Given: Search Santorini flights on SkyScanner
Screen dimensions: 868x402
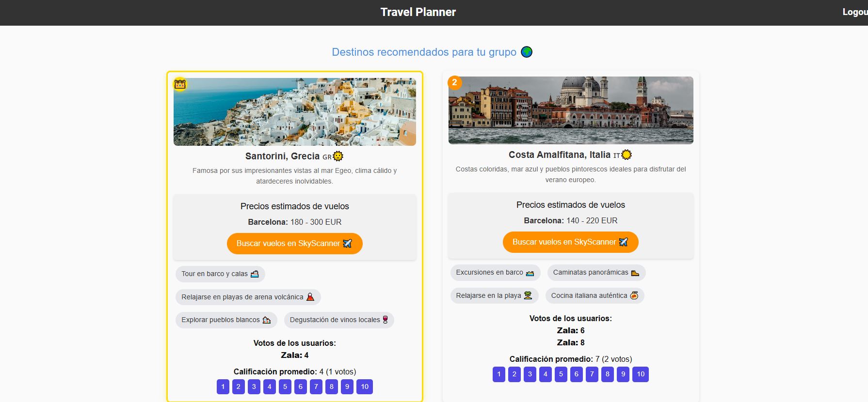Looking at the screenshot, I should pyautogui.click(x=295, y=243).
